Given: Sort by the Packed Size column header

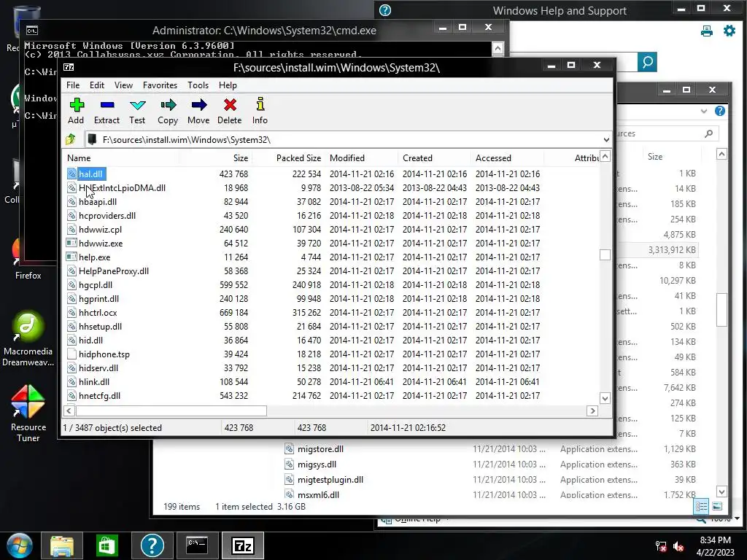Looking at the screenshot, I should tap(289, 158).
